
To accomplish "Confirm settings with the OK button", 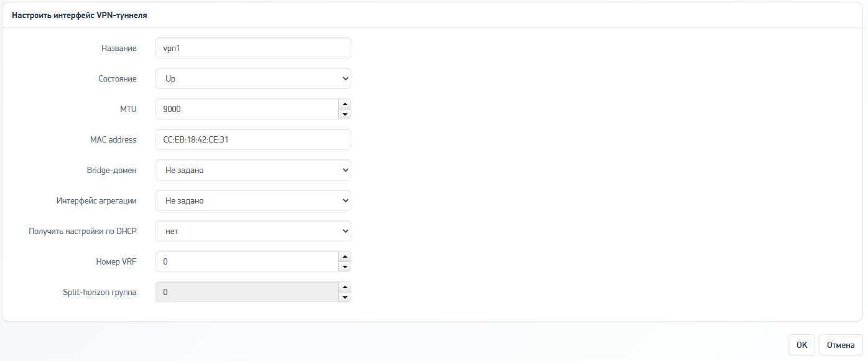I will [801, 345].
